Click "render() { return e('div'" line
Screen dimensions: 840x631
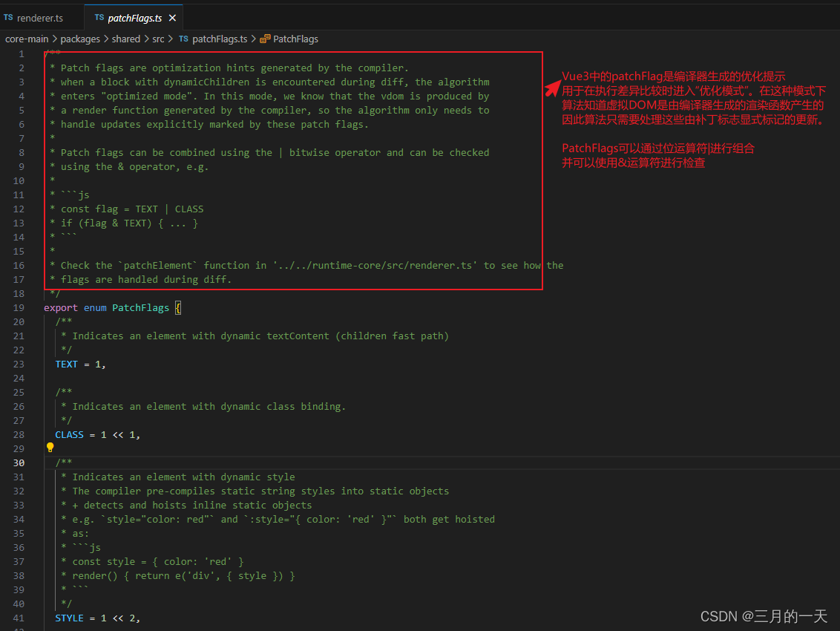click(178, 576)
